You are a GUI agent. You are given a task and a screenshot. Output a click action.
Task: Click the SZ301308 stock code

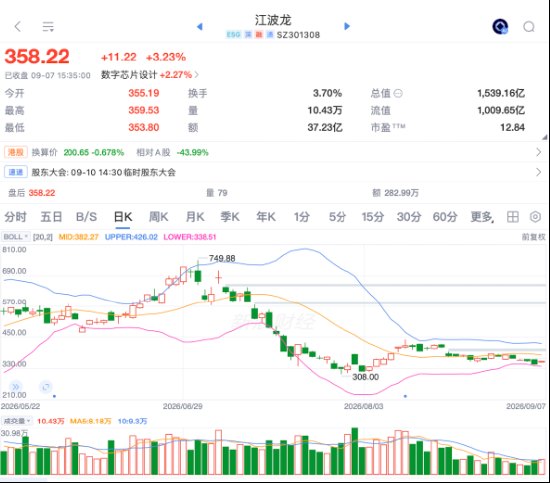pyautogui.click(x=298, y=35)
